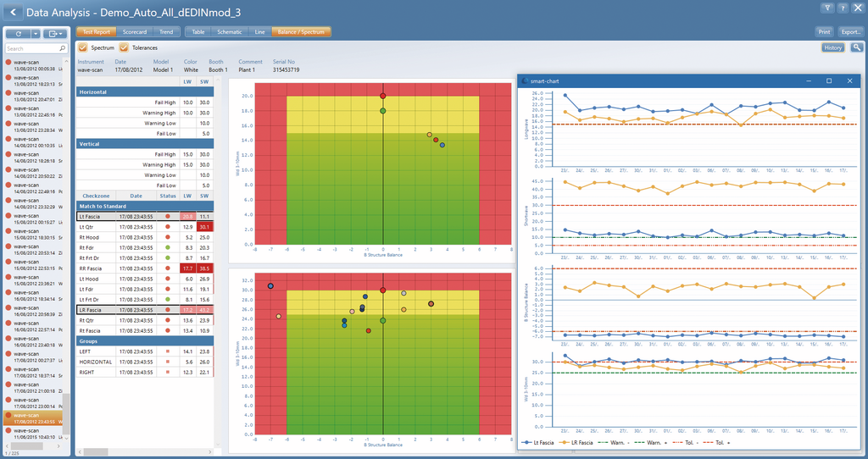
Task: Click the magnifier icon in the search field
Action: [x=62, y=48]
